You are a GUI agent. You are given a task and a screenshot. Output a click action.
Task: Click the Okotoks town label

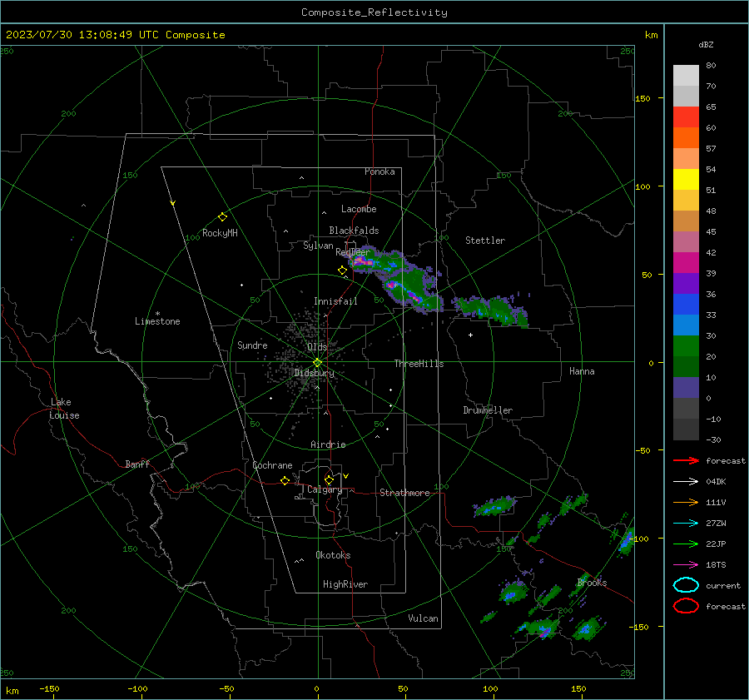pos(333,555)
